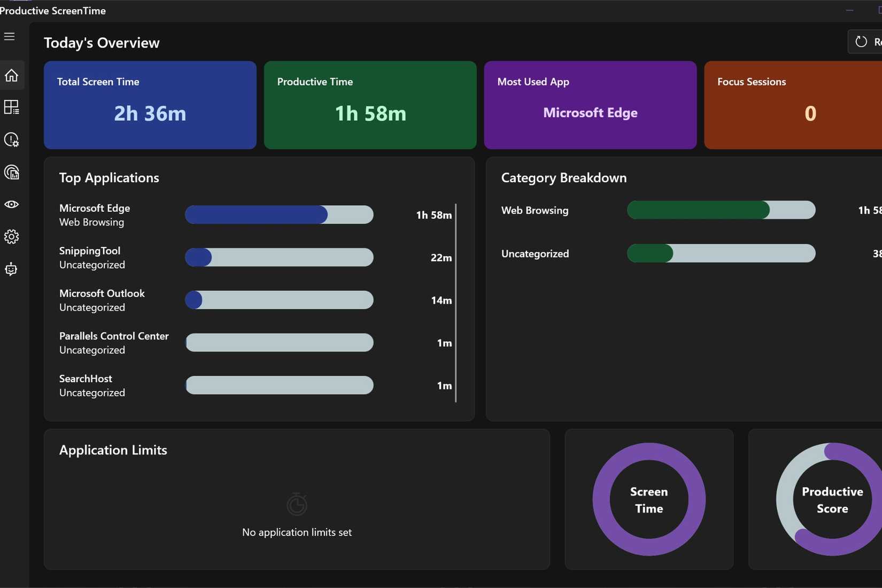The width and height of the screenshot is (882, 588).
Task: Click the 'Top Applications' heading
Action: 109,177
